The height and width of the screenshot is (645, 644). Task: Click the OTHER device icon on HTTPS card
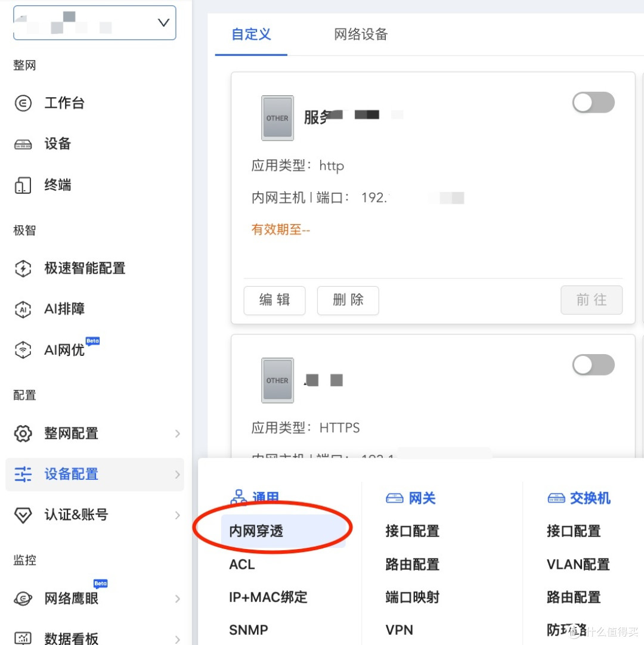pyautogui.click(x=277, y=380)
